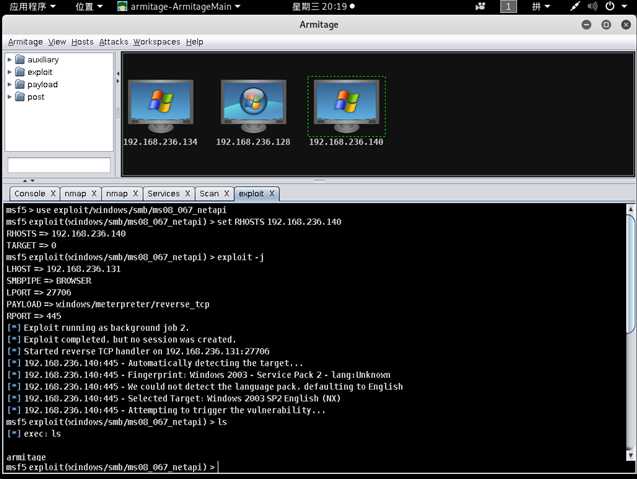Open armitage-ArmitageMain app menu
The image size is (637, 479).
pos(178,7)
